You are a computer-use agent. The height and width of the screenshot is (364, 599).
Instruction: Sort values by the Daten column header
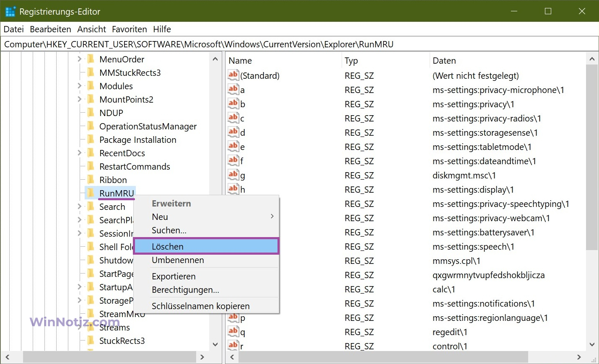508,60
